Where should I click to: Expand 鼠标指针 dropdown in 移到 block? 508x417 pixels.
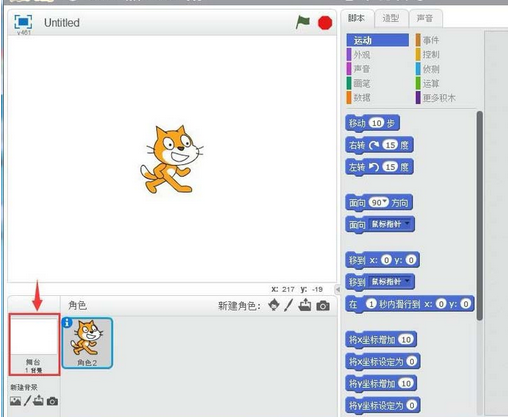[407, 281]
